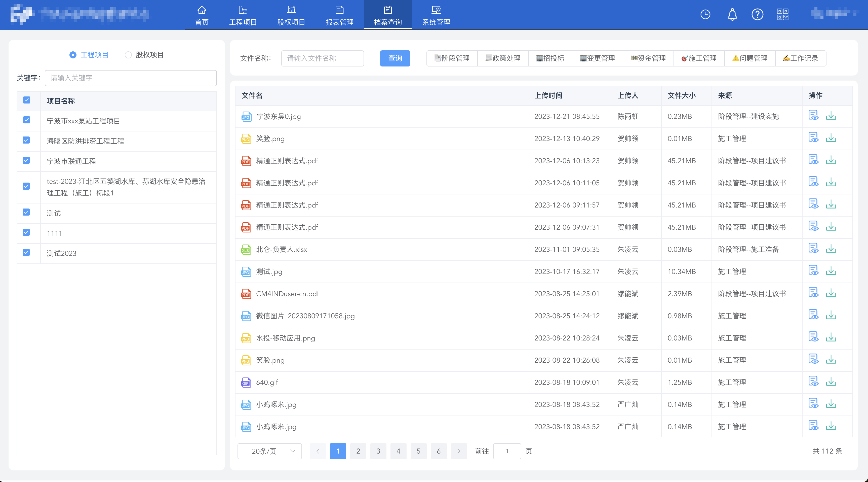868x482 pixels.
Task: Open the 档案查询 nav tab
Action: pos(388,15)
